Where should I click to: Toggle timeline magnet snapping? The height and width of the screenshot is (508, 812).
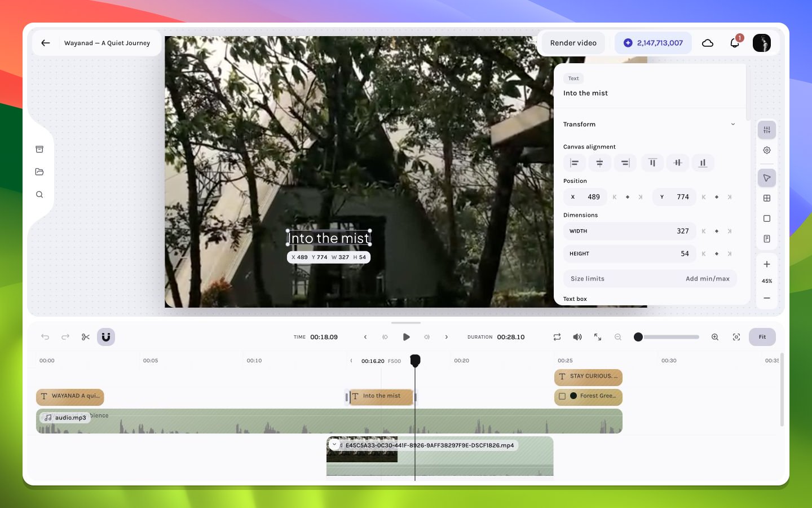pos(106,337)
